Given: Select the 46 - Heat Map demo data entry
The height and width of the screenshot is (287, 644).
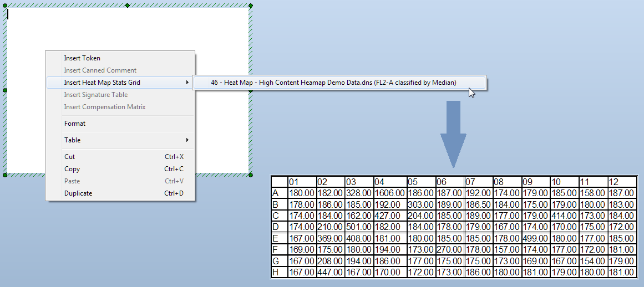Looking at the screenshot, I should click(333, 83).
